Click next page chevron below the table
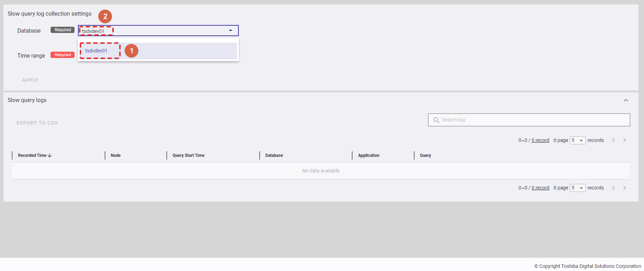644x271 pixels. click(x=625, y=188)
